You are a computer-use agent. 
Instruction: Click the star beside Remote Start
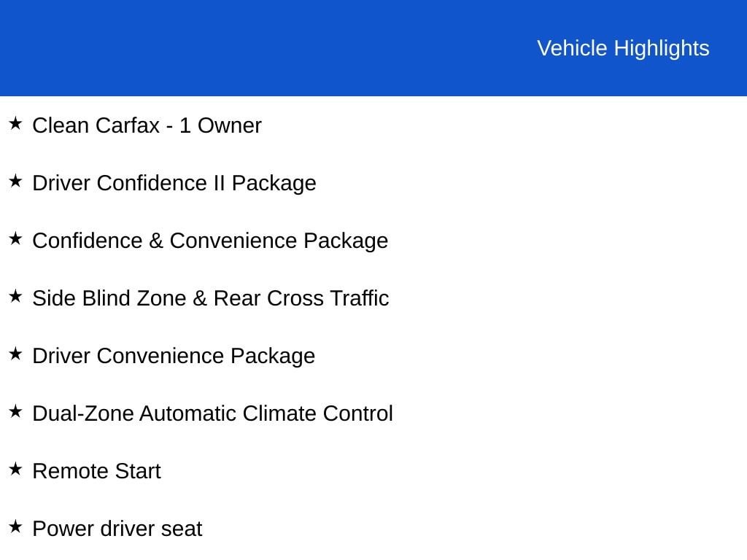pyautogui.click(x=15, y=469)
